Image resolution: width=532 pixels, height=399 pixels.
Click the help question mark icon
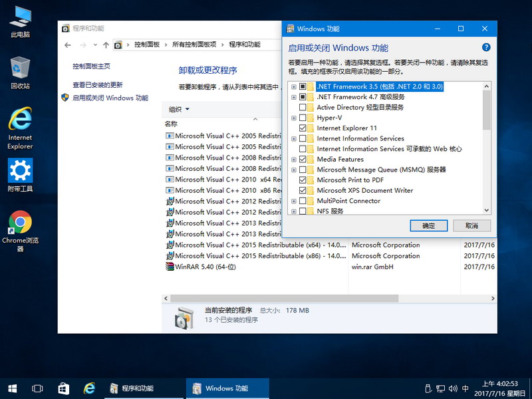tap(486, 47)
